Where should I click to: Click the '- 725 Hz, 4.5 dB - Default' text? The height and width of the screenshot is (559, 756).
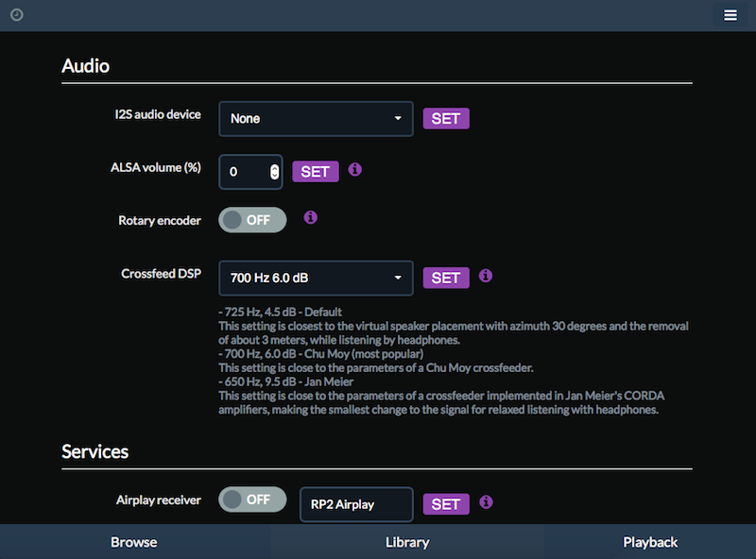click(280, 313)
